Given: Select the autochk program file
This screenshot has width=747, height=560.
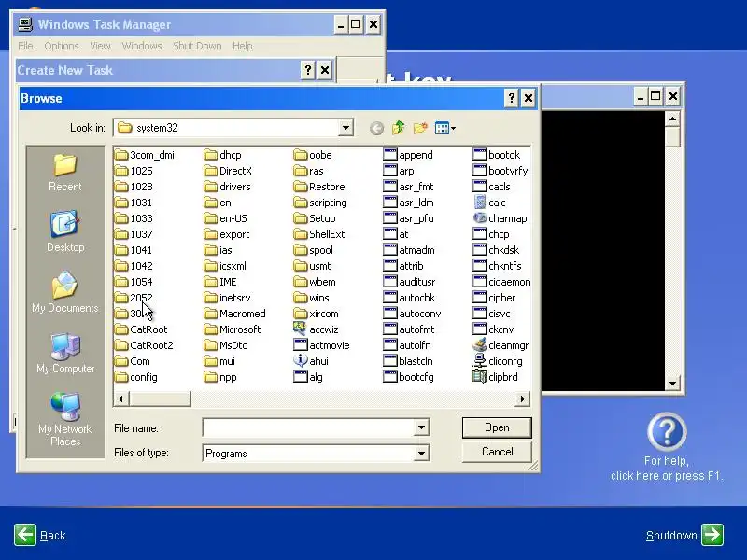Looking at the screenshot, I should click(x=410, y=298).
